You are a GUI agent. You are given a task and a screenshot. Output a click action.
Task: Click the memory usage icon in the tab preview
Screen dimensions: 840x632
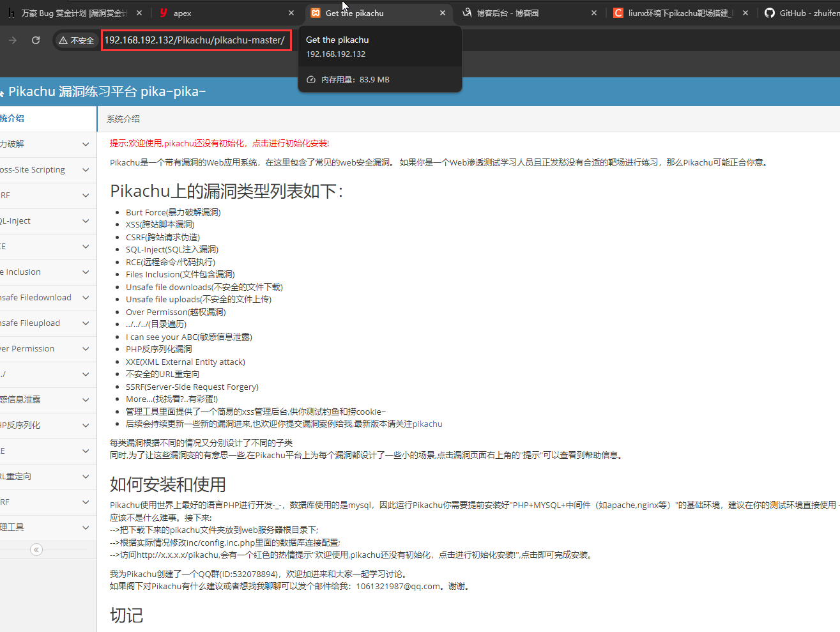(310, 79)
